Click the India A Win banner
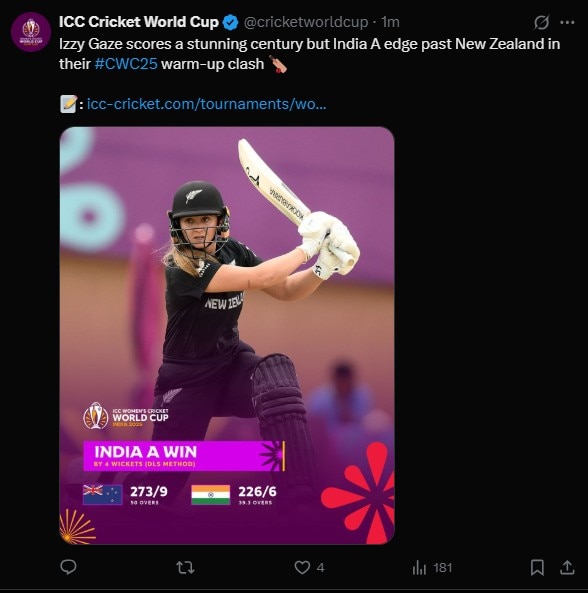This screenshot has width=588, height=593. click(x=184, y=456)
